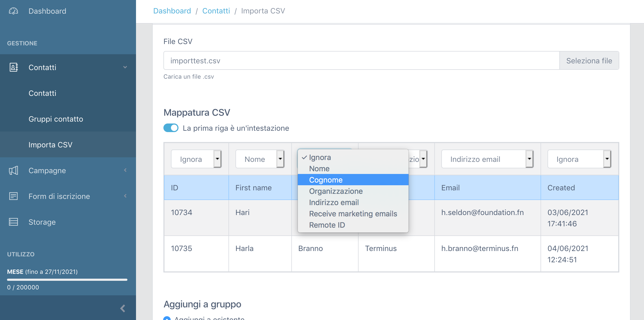This screenshot has width=644, height=320.
Task: Open the First name column Nome dropdown
Action: [x=260, y=159]
